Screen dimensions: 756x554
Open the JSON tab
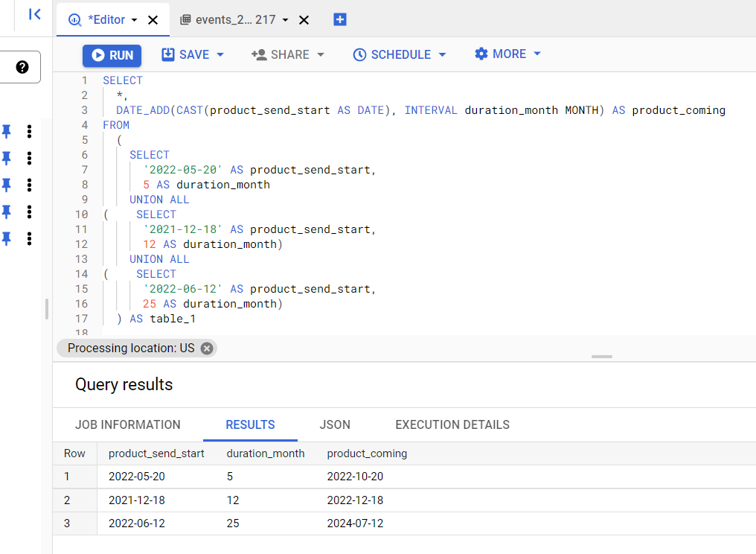335,424
